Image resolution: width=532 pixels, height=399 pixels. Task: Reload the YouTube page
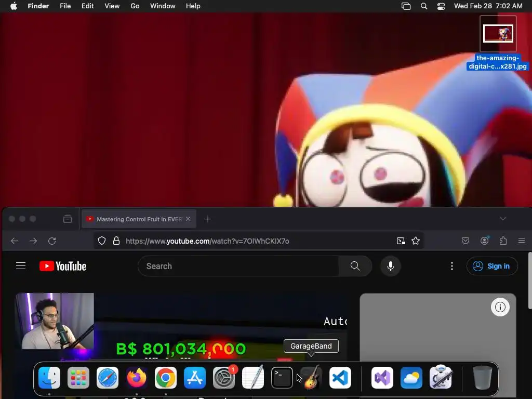tap(52, 241)
